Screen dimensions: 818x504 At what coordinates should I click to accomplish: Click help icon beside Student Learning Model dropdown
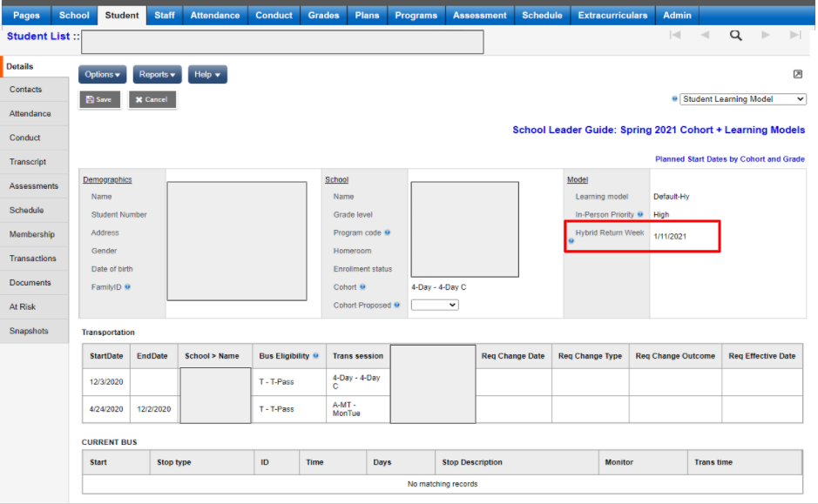pos(674,98)
